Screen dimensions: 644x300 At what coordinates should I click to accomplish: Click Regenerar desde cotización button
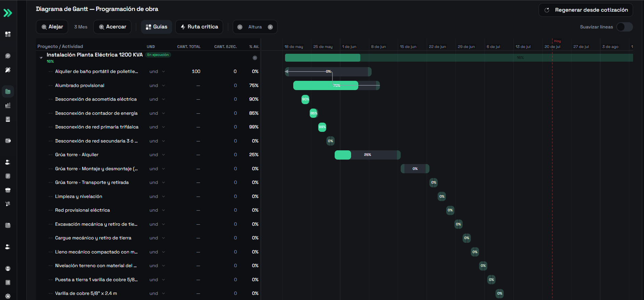point(586,10)
